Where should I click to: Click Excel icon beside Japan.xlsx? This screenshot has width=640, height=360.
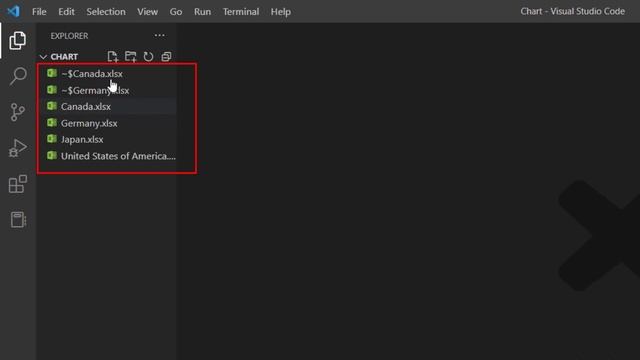tap(52, 139)
